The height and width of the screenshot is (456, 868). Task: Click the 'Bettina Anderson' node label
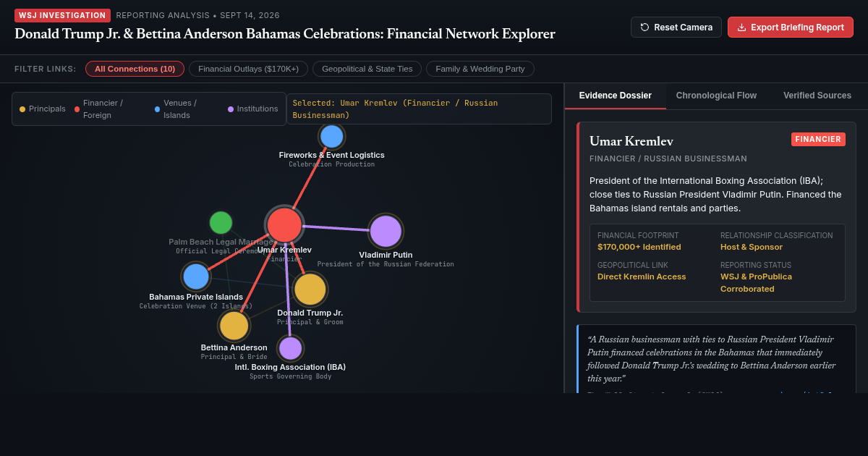pyautogui.click(x=234, y=347)
